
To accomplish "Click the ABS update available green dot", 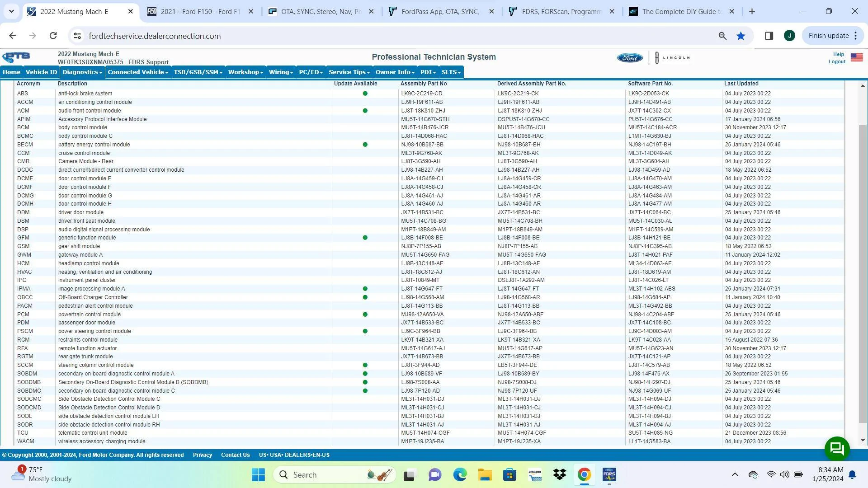I will click(365, 94).
